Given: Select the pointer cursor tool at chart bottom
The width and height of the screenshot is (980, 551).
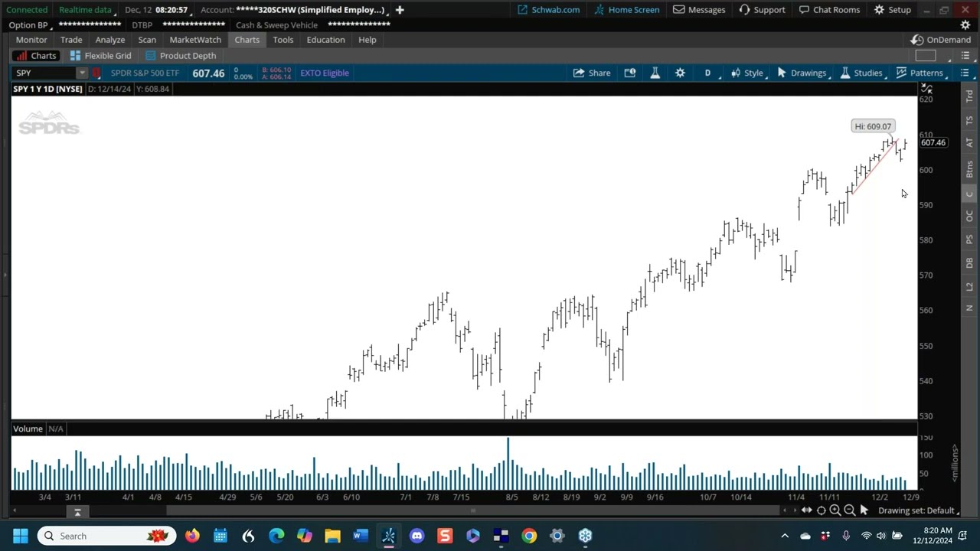Looking at the screenshot, I should (x=864, y=510).
